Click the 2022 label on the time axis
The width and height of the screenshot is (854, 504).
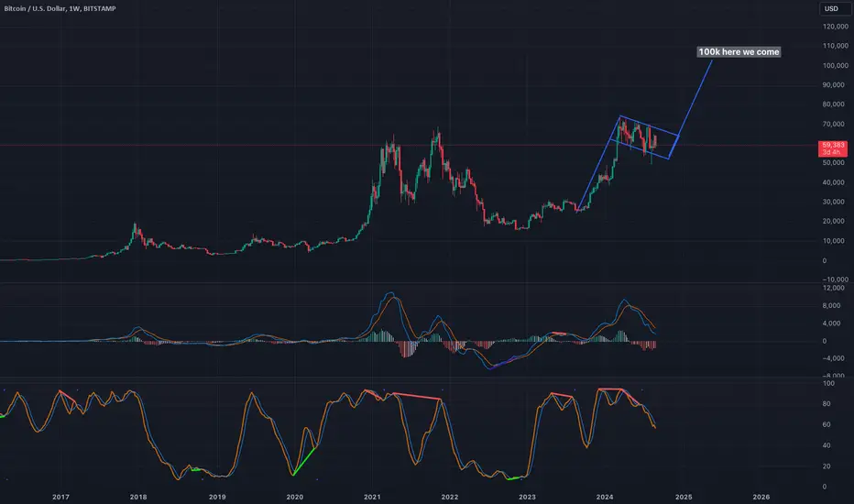tap(450, 497)
